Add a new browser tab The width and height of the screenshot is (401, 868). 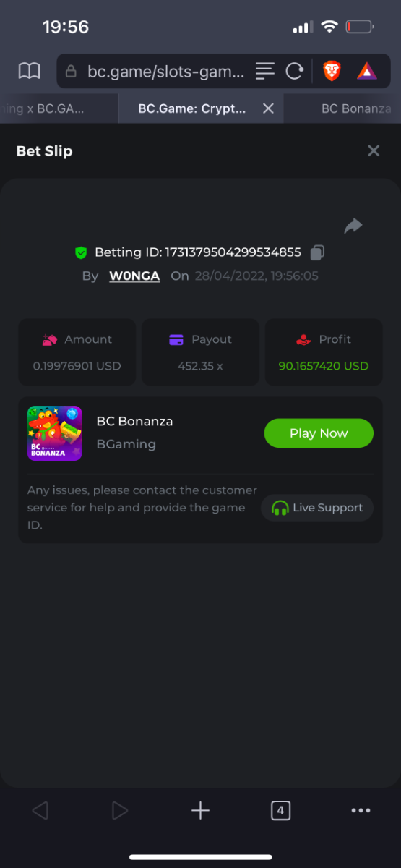200,811
